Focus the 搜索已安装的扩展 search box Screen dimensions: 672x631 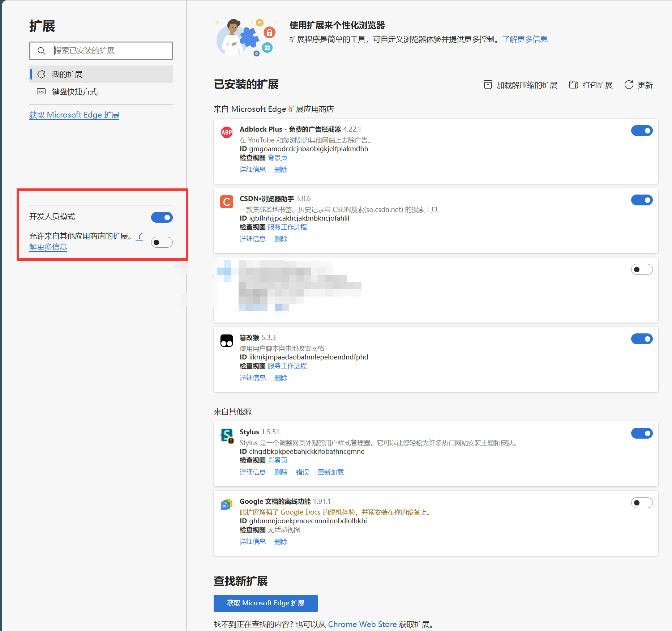coord(101,51)
